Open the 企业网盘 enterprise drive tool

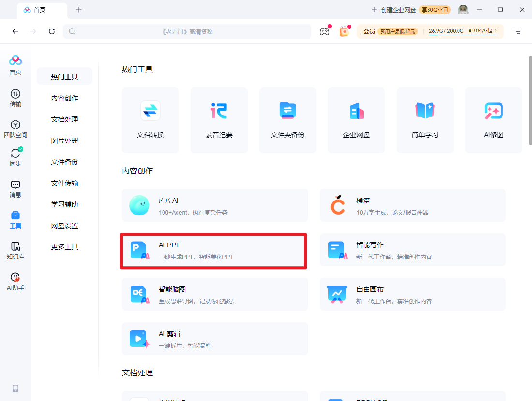pyautogui.click(x=356, y=120)
